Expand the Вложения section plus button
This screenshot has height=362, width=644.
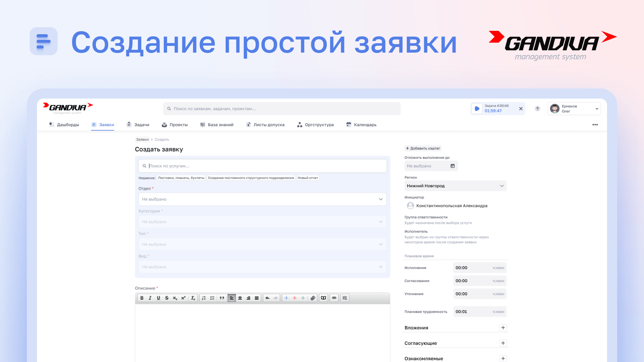[503, 328]
